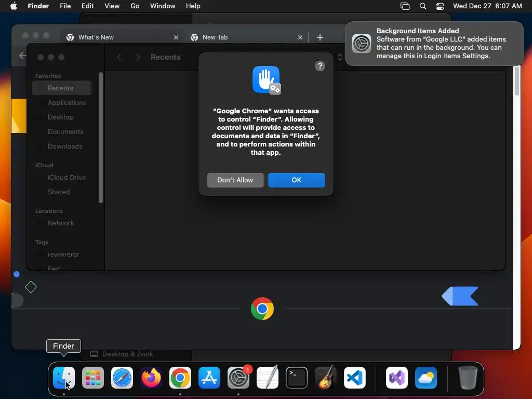The width and height of the screenshot is (532, 399).
Task: Click the up-down stepper arrows in Finder toolbar
Action: pos(340,57)
